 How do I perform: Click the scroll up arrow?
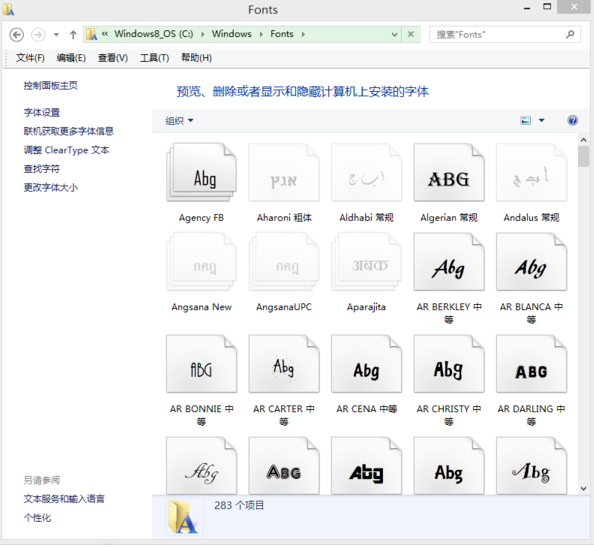[583, 140]
